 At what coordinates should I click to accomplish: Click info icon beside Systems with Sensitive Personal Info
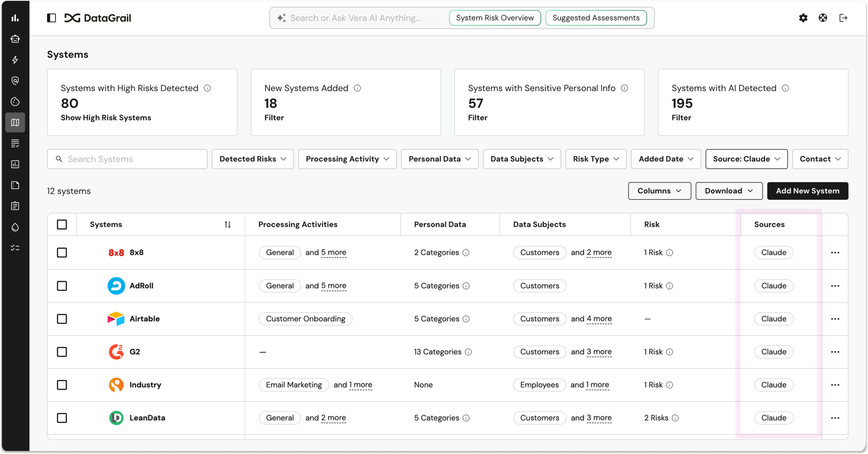pos(625,88)
